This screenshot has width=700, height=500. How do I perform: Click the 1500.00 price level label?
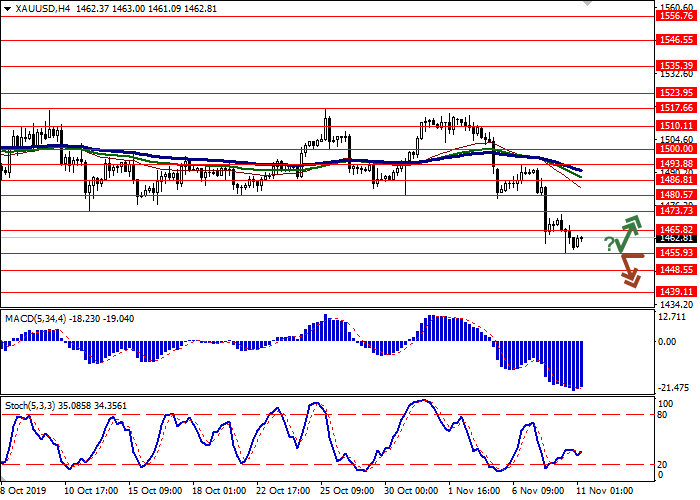[x=676, y=148]
